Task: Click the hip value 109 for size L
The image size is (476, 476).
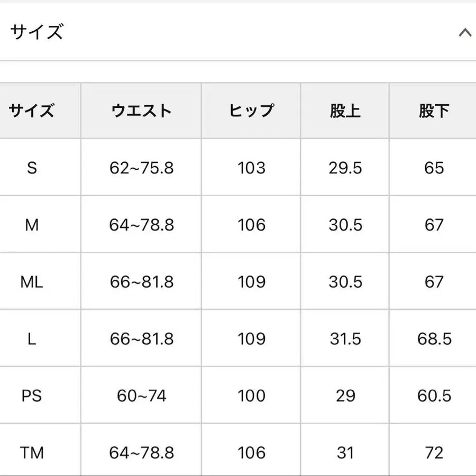Action: [250, 338]
